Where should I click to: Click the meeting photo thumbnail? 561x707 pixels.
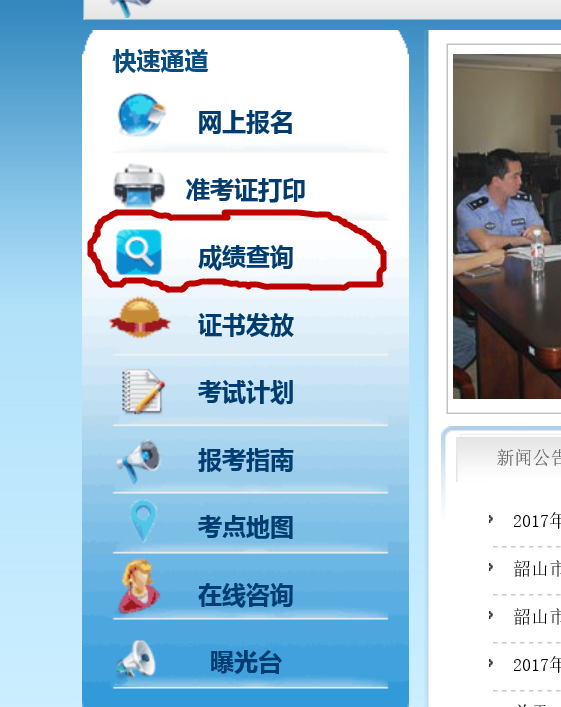[x=507, y=226]
